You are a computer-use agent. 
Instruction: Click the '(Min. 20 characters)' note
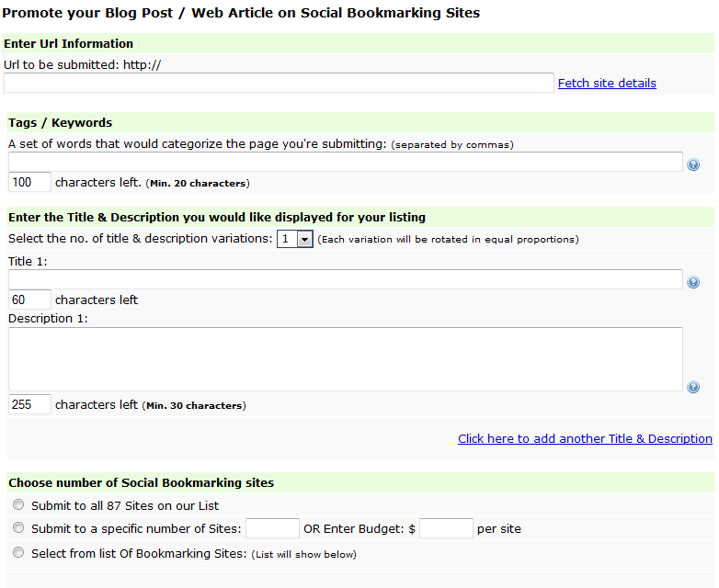click(x=198, y=184)
